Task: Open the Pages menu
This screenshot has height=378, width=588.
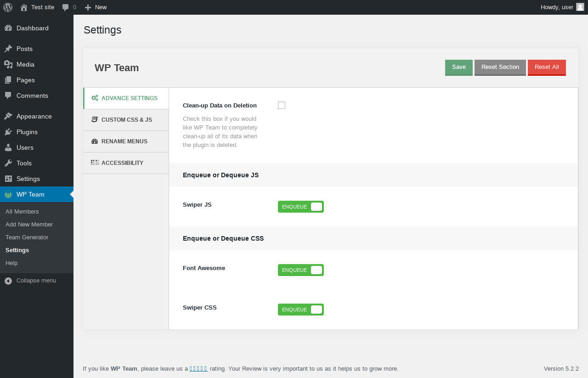Action: coord(37,80)
